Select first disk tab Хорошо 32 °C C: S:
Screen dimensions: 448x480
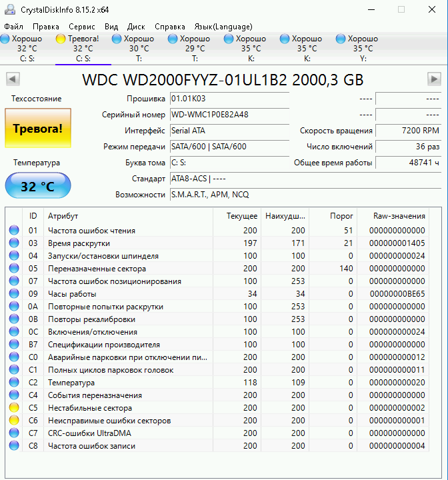point(27,49)
